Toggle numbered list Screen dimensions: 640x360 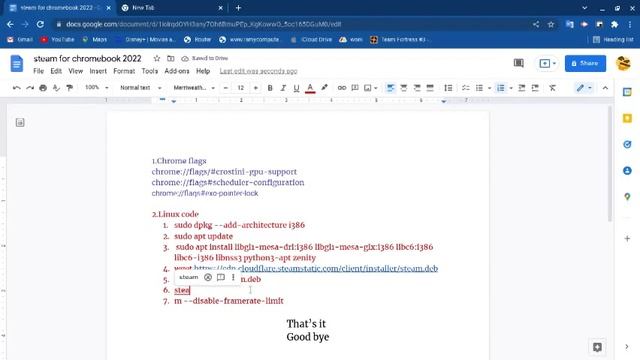point(500,88)
